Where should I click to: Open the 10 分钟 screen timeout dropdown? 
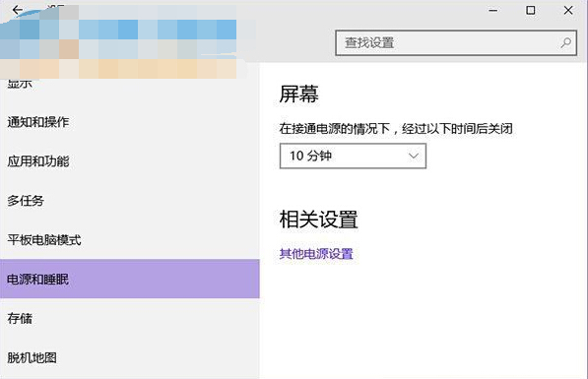[353, 156]
